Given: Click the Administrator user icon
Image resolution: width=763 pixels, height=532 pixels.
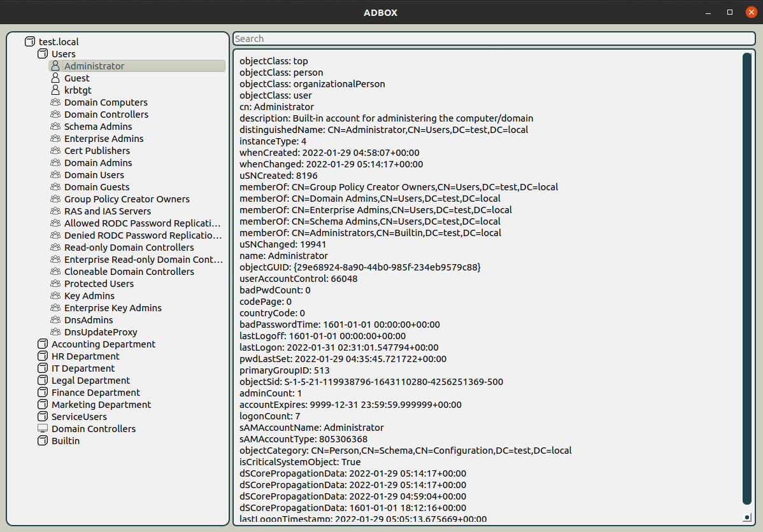Looking at the screenshot, I should point(55,66).
